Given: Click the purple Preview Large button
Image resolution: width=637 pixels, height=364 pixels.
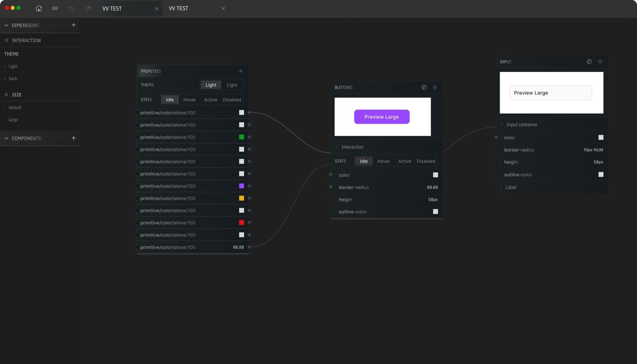Looking at the screenshot, I should [x=382, y=117].
